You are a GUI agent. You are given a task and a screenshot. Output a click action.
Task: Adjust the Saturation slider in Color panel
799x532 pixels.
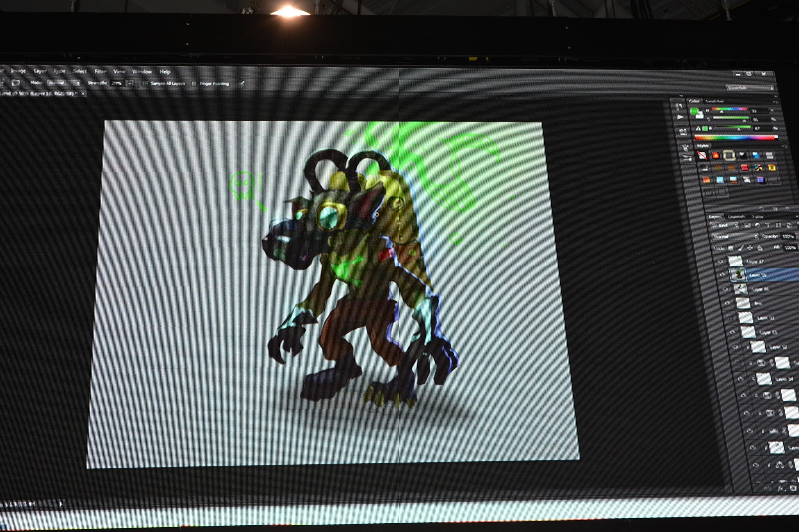(x=731, y=118)
